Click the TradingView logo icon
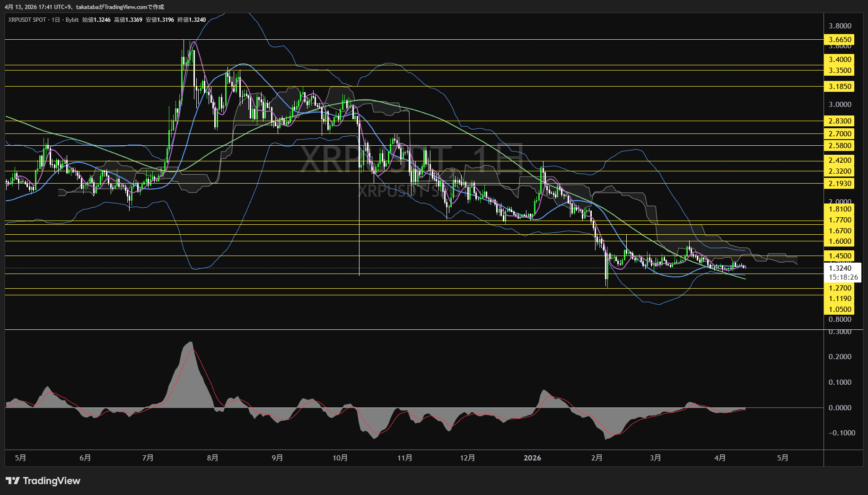Screen dimensions: 868x495 coord(13,481)
